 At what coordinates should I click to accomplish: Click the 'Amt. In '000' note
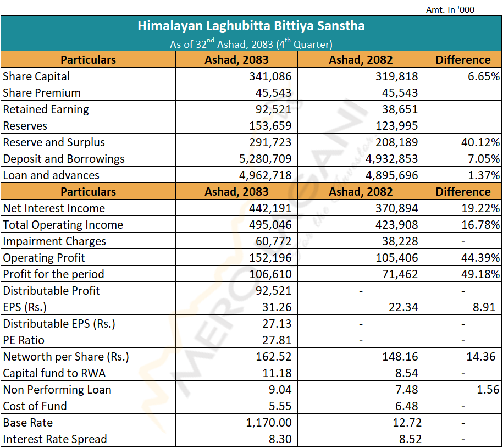point(450,10)
